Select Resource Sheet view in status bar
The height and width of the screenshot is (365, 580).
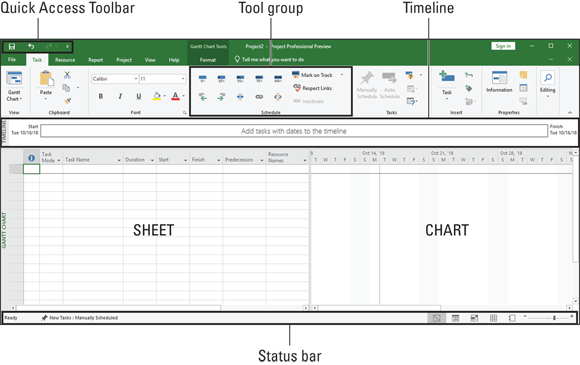click(493, 318)
